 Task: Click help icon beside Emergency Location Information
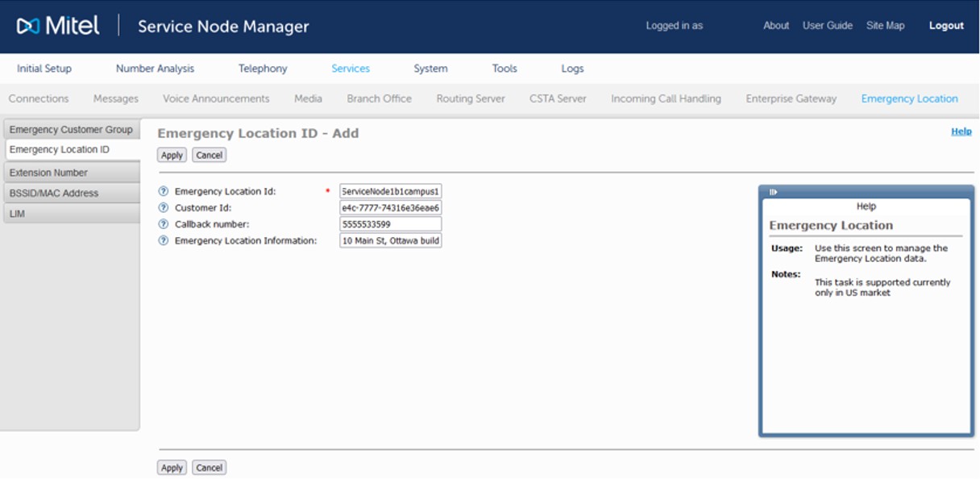click(164, 240)
